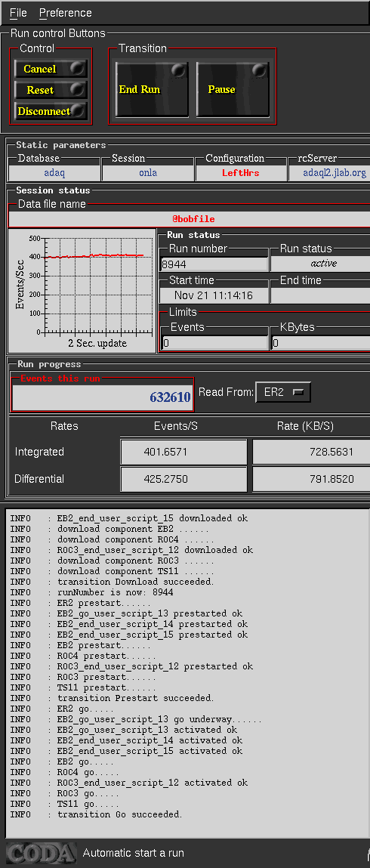
Task: Click the End Run transition button
Action: [152, 89]
